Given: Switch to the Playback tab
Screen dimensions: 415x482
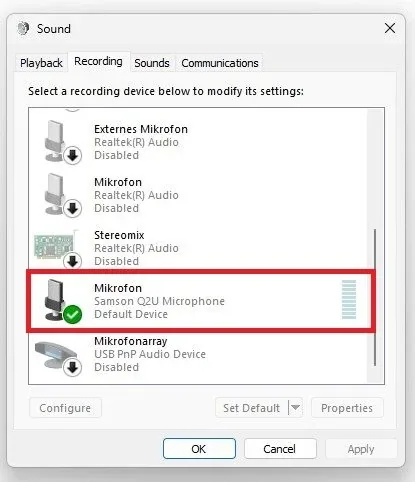Looking at the screenshot, I should tap(41, 63).
